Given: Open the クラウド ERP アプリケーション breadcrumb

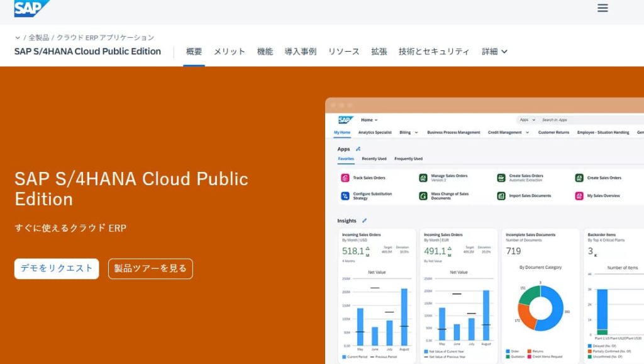Looking at the screenshot, I should [105, 37].
